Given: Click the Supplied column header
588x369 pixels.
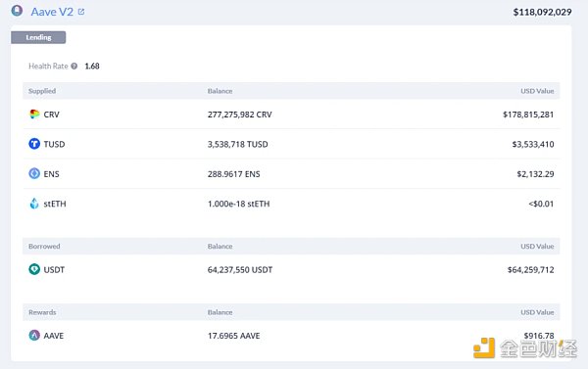Looking at the screenshot, I should [x=42, y=91].
